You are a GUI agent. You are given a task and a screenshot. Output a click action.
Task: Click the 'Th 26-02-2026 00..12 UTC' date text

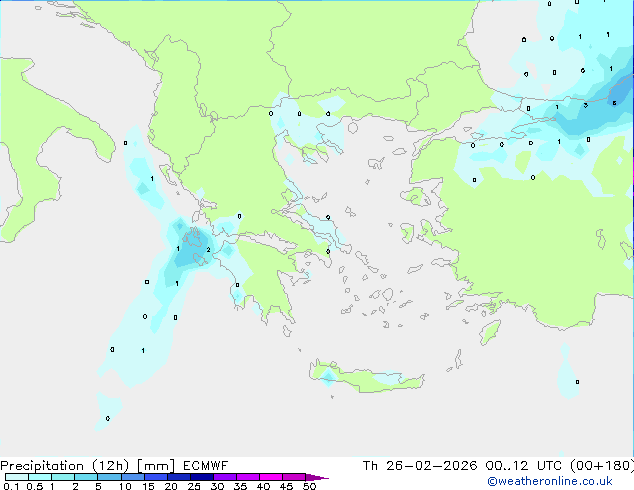click(x=462, y=466)
